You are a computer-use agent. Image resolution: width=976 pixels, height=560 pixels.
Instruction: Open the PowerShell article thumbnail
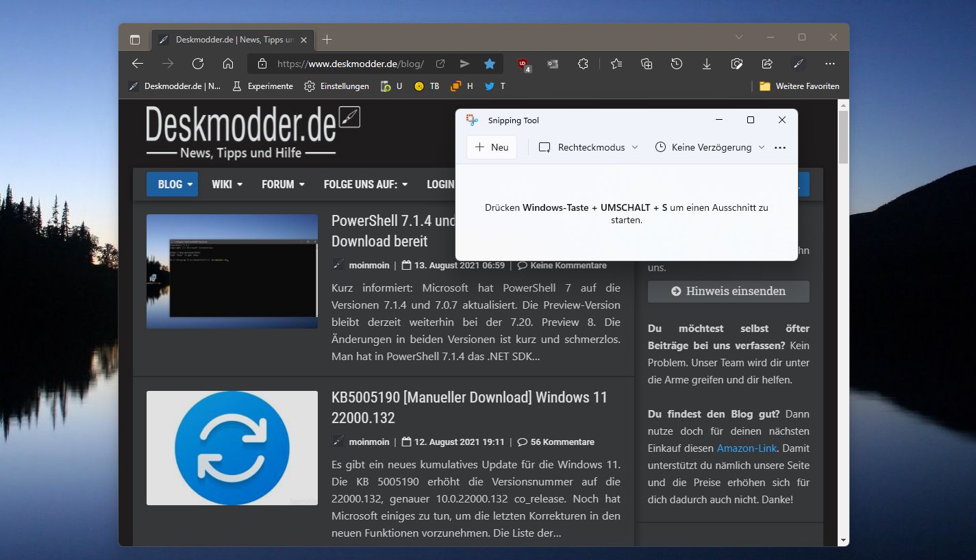232,271
